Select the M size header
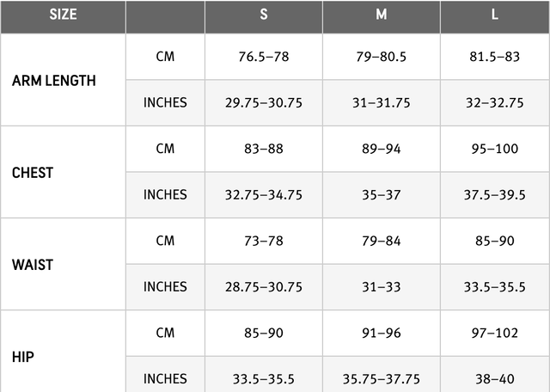Image resolution: width=550 pixels, height=392 pixels. (x=382, y=15)
